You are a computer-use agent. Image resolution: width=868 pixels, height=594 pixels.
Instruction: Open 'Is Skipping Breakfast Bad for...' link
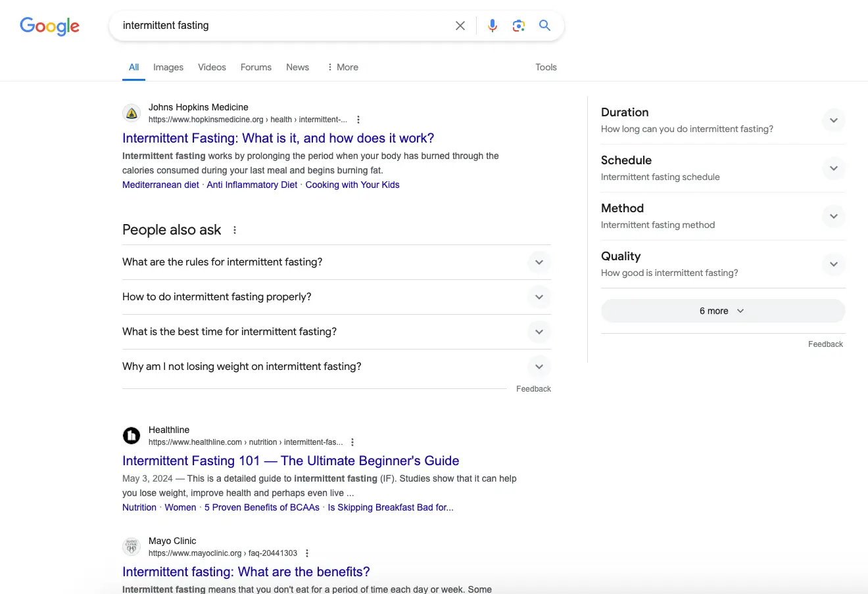[x=391, y=507]
